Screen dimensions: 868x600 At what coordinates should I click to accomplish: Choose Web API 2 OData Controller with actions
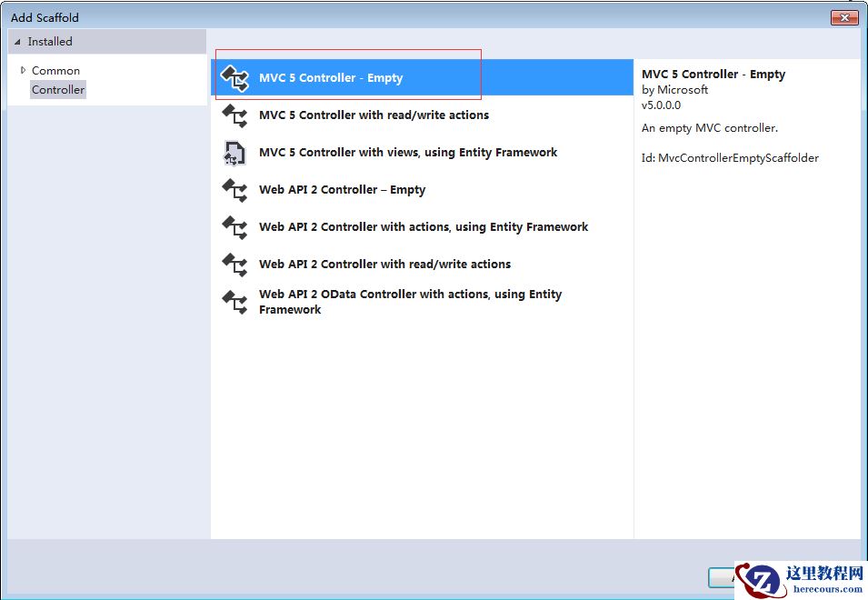point(422,302)
